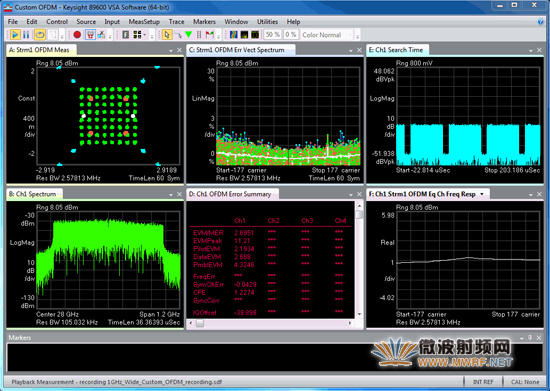Close trace D Error Summary panel

[x=359, y=194]
